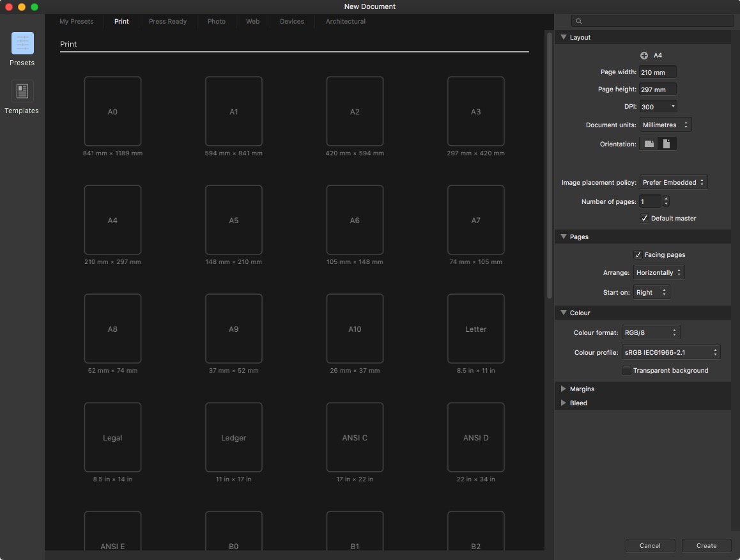Choose the A3 page preset
Image resolution: width=740 pixels, height=560 pixels.
click(475, 112)
